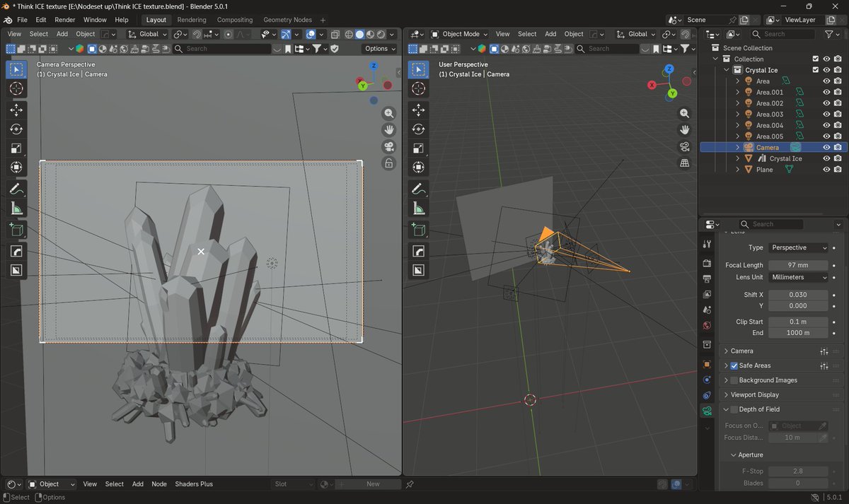This screenshot has width=849, height=504.
Task: Select the Cursor tool in left viewport
Action: [x=17, y=88]
